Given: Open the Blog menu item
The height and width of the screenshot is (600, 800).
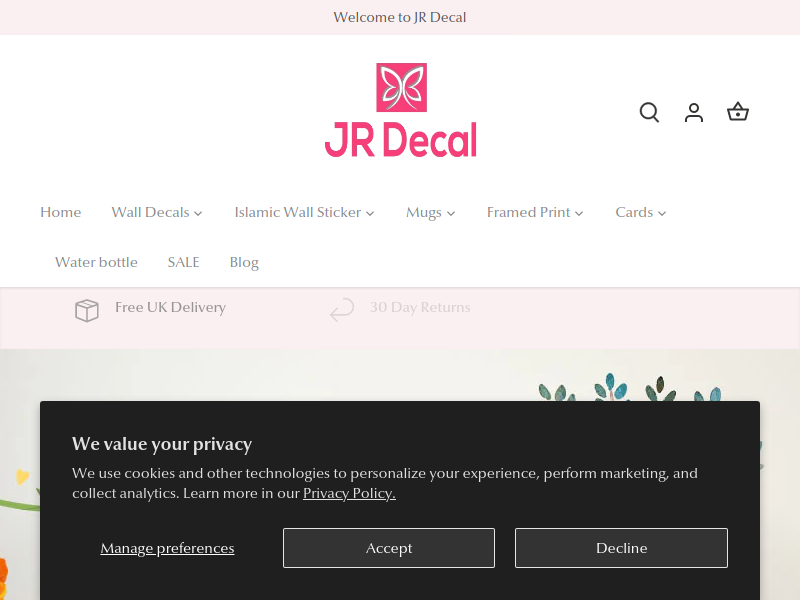Looking at the screenshot, I should (244, 262).
